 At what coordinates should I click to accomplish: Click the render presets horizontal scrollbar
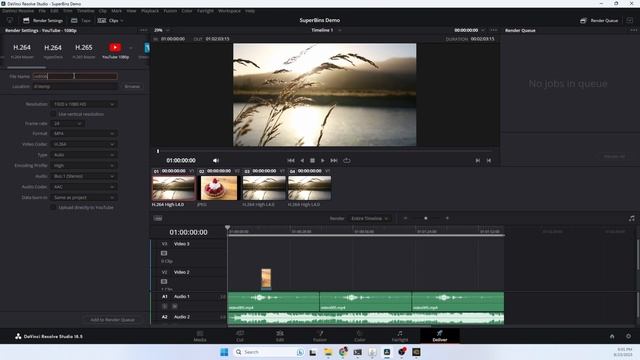point(27,67)
